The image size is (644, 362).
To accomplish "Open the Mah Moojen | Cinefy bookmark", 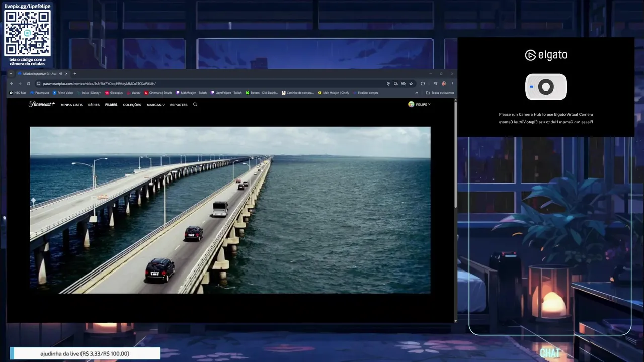I will [334, 93].
